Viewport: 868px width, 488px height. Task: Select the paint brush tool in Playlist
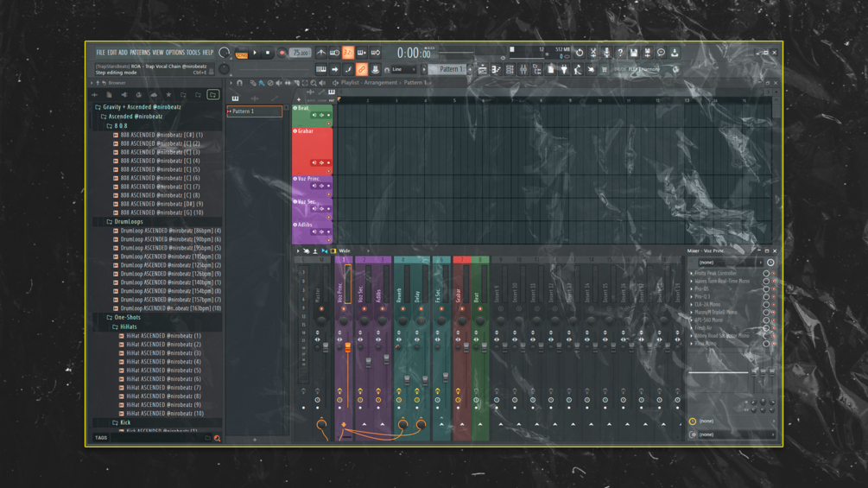pos(262,83)
